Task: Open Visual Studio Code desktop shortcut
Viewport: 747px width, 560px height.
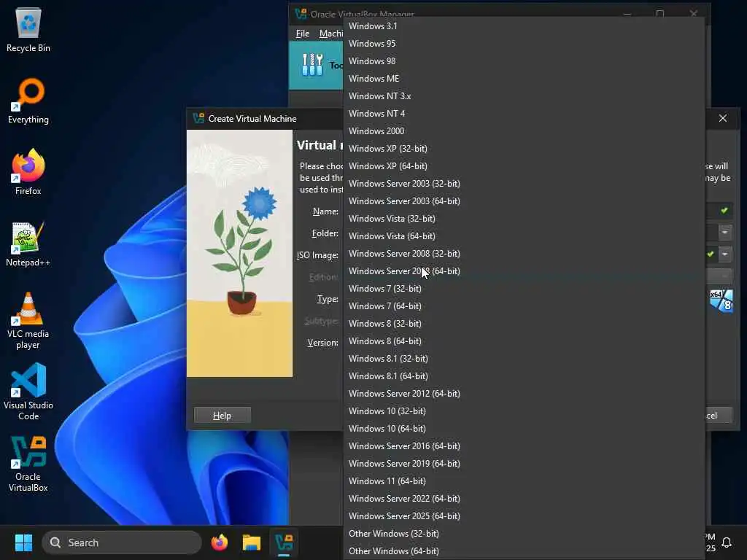Action: tap(28, 392)
